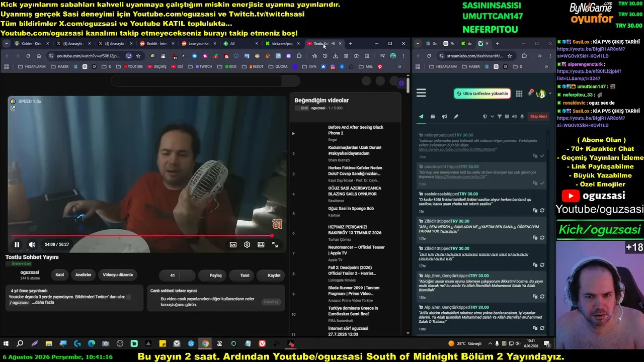
Task: Open 'Oğuz Sasi in Sponge Bob' video
Action: tap(351, 208)
